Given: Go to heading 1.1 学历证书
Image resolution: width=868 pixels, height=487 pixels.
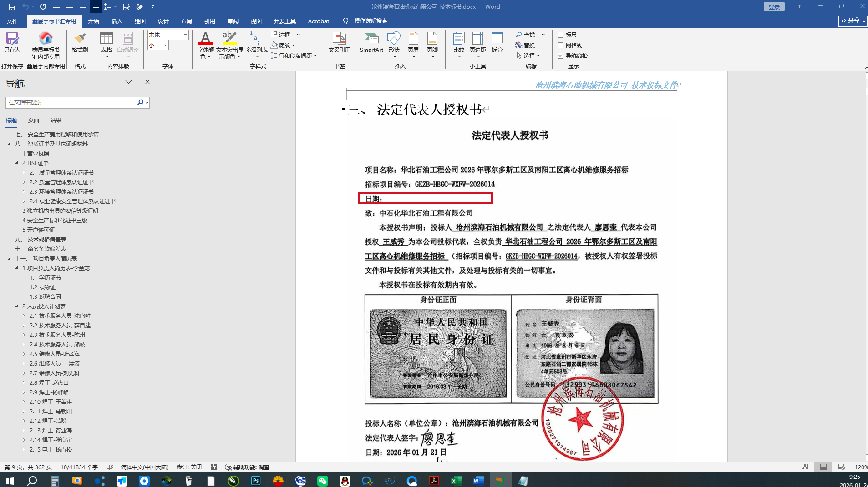Looking at the screenshot, I should point(45,277).
